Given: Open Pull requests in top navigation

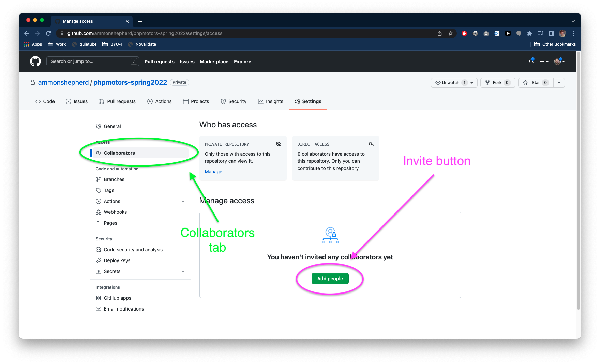Looking at the screenshot, I should (x=159, y=62).
